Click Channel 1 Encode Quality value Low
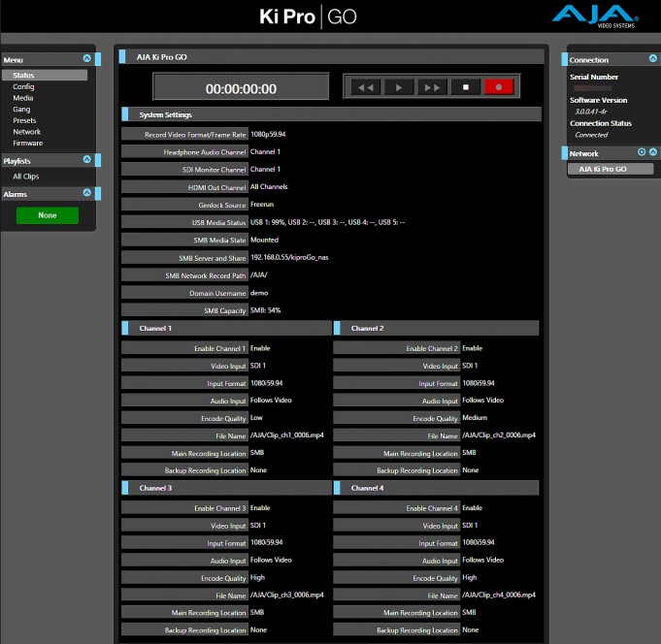The width and height of the screenshot is (661, 644). (256, 418)
